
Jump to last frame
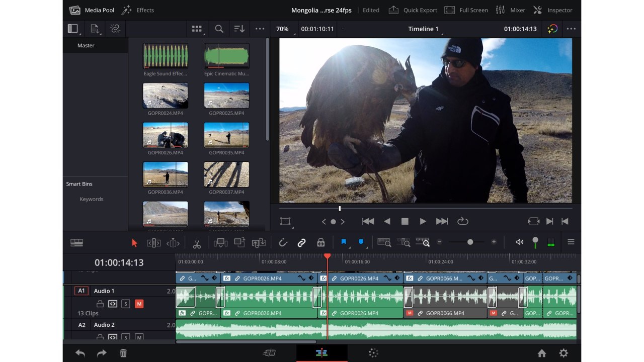[x=442, y=221]
